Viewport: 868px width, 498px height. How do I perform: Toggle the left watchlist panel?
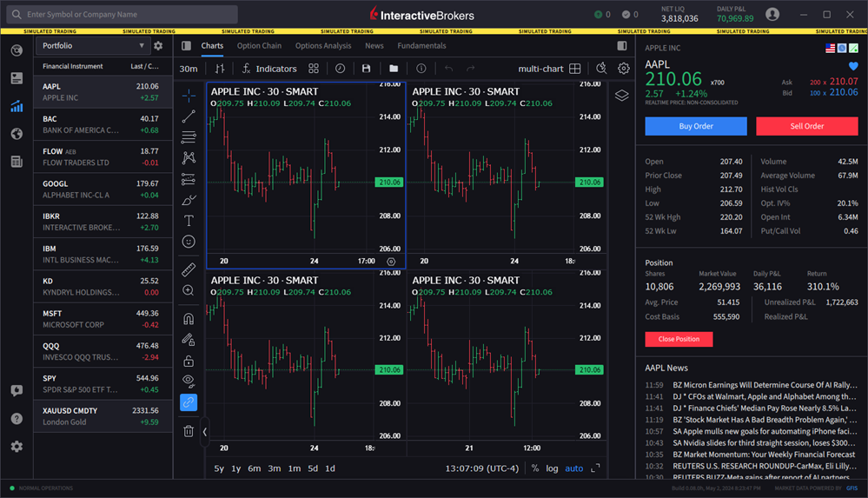[x=187, y=46]
